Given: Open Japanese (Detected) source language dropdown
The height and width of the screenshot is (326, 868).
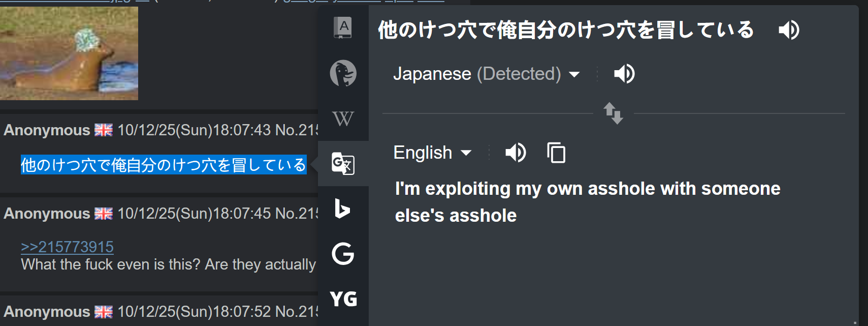Looking at the screenshot, I should coord(486,74).
